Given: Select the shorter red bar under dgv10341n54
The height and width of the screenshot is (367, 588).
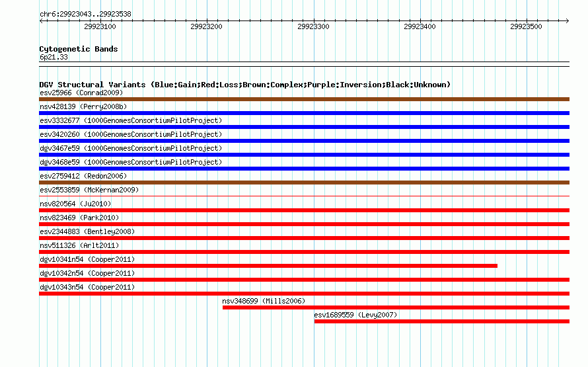Looking at the screenshot, I should click(268, 266).
